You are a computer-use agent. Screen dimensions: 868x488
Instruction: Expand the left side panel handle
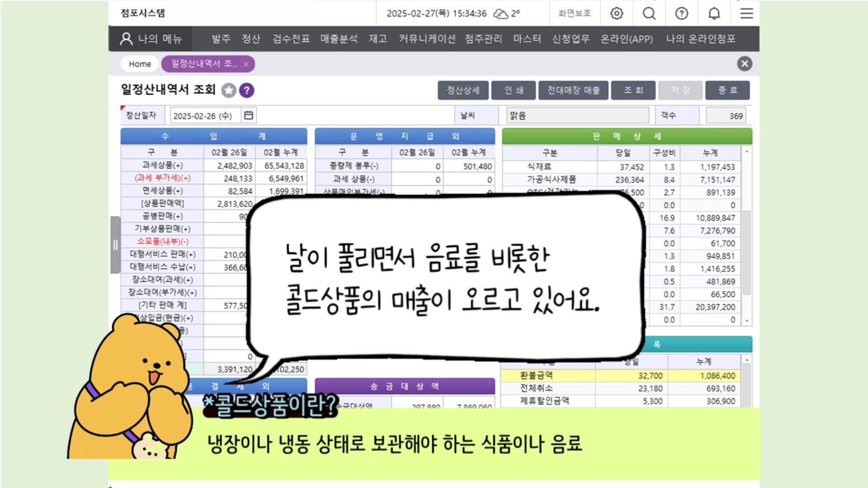point(115,245)
